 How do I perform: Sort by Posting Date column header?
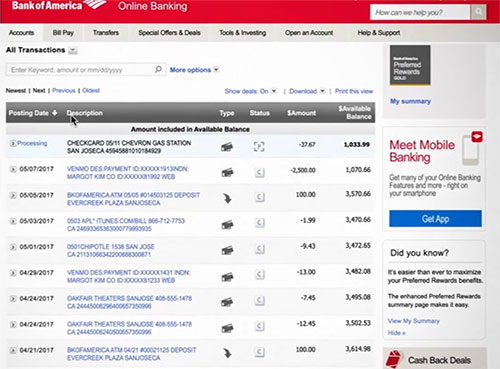33,113
